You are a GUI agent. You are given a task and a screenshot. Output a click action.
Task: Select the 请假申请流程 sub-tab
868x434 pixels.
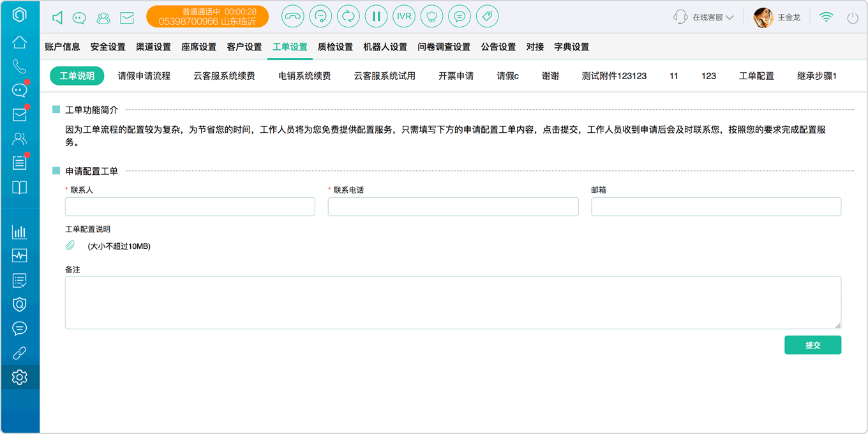pyautogui.click(x=144, y=75)
